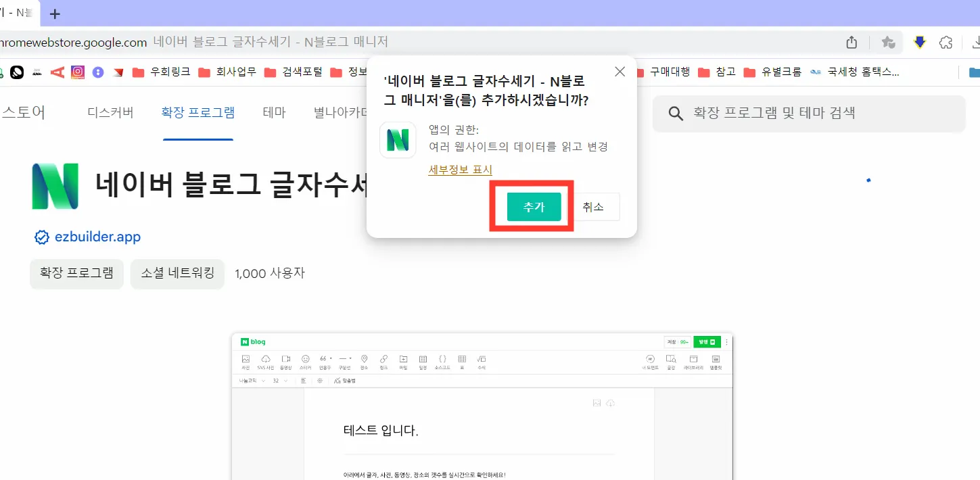
Task: Open the Instagram bookmark
Action: [x=78, y=72]
